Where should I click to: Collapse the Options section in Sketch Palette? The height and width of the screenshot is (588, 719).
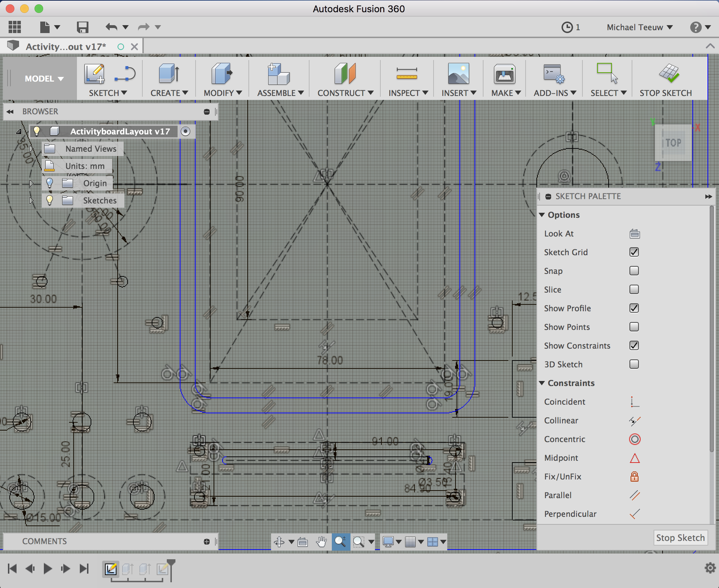point(542,215)
